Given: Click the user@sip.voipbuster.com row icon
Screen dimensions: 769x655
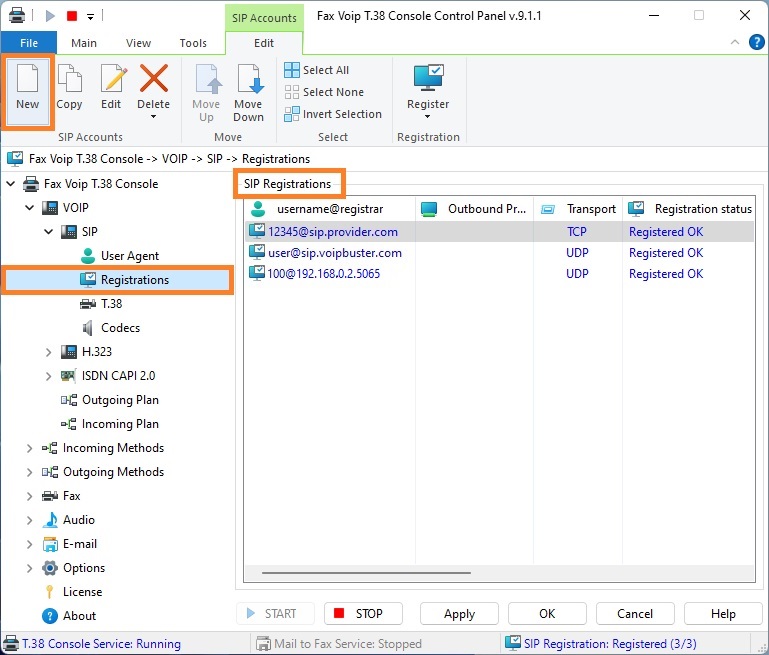Looking at the screenshot, I should coord(256,252).
